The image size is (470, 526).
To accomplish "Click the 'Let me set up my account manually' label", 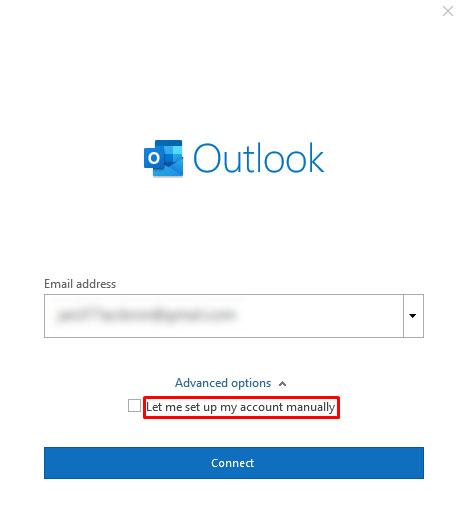I will pos(241,407).
